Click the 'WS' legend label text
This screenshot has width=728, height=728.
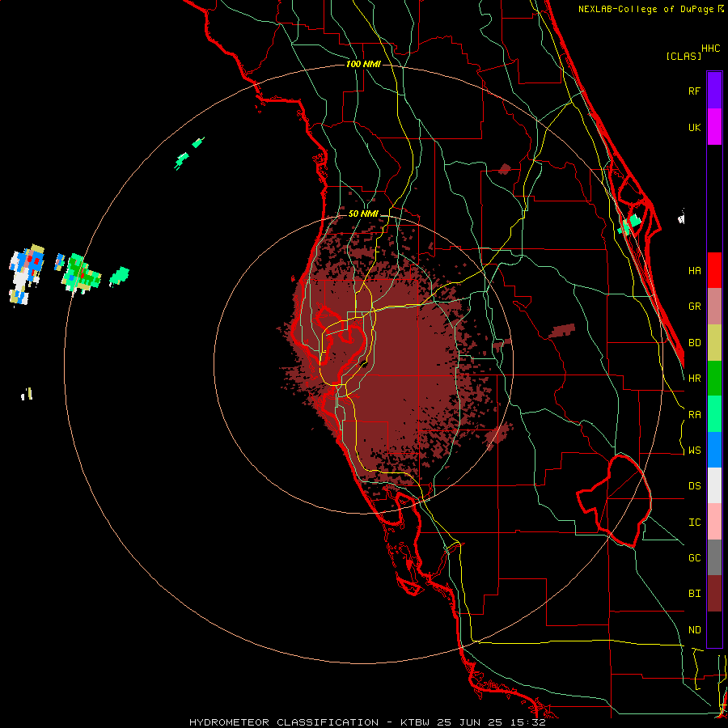click(694, 450)
